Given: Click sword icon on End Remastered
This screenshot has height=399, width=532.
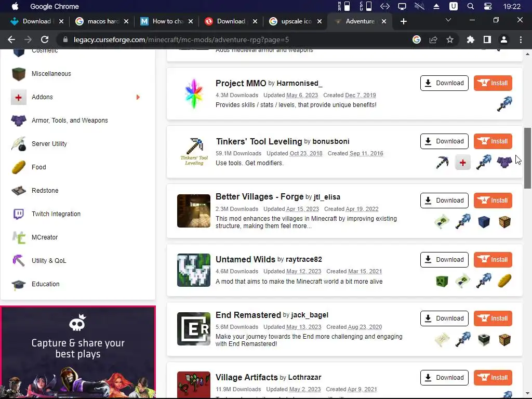Looking at the screenshot, I should (463, 339).
